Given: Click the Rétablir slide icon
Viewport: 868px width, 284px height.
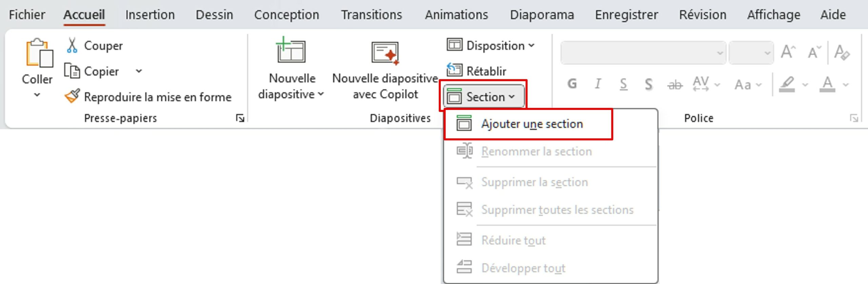Looking at the screenshot, I should pyautogui.click(x=454, y=71).
